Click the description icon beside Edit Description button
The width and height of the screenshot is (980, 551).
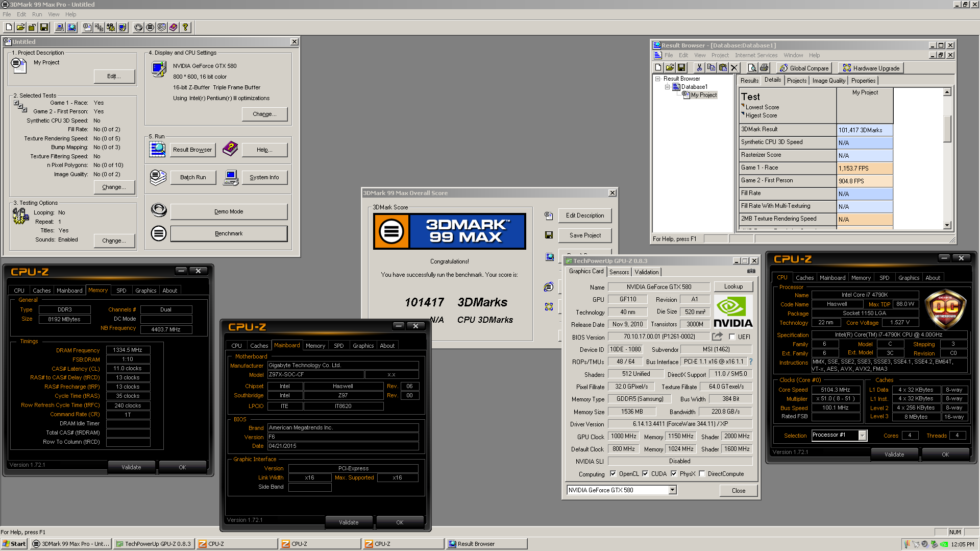pos(549,215)
